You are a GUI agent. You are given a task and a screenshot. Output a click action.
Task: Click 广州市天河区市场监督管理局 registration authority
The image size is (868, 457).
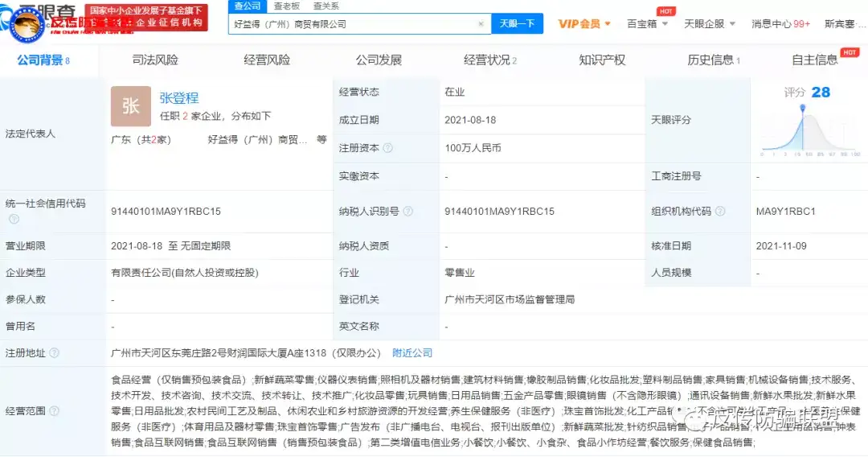(510, 299)
